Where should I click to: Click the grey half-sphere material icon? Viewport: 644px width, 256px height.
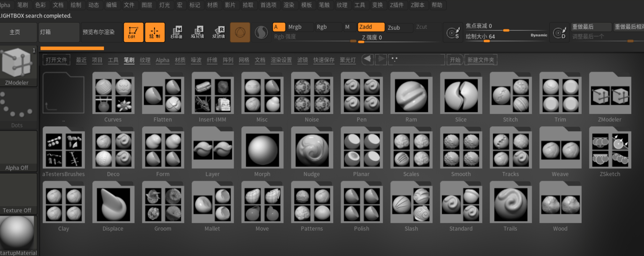pyautogui.click(x=261, y=32)
